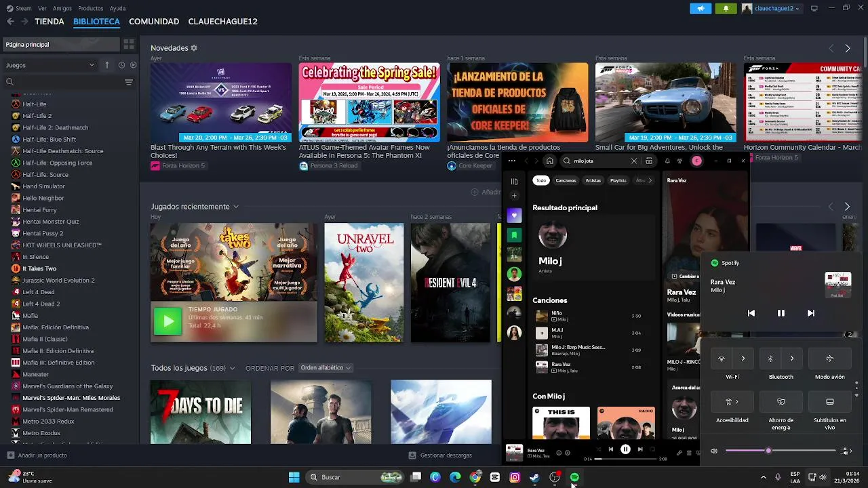Open Accesibilidad options tile
868x488 pixels.
[732, 402]
